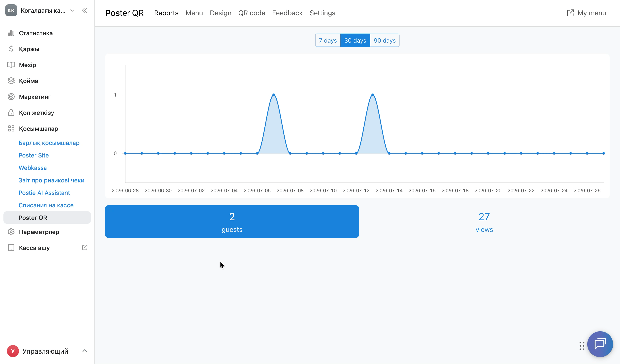Expand the account name dropdown chevron
The image size is (620, 364).
(x=72, y=10)
